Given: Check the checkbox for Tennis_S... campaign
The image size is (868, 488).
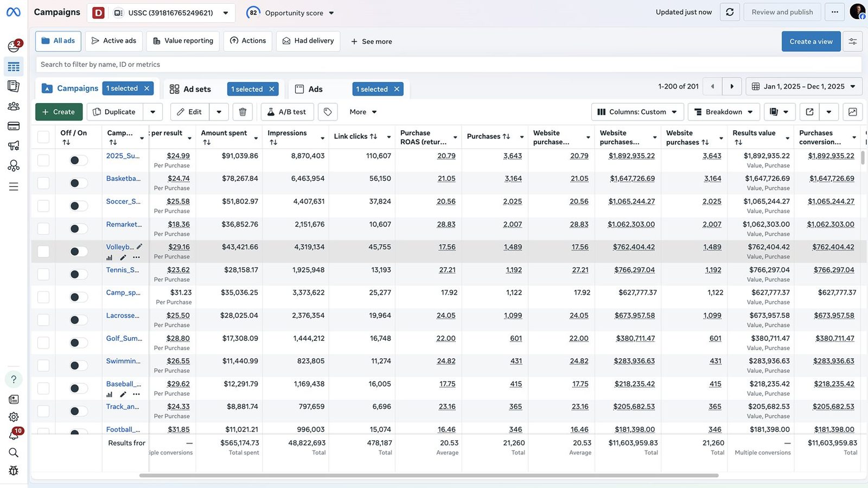Looking at the screenshot, I should tap(43, 274).
